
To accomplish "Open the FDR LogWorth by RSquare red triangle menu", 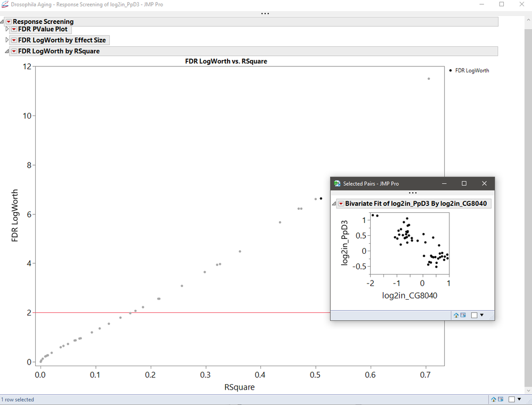I will (x=13, y=51).
